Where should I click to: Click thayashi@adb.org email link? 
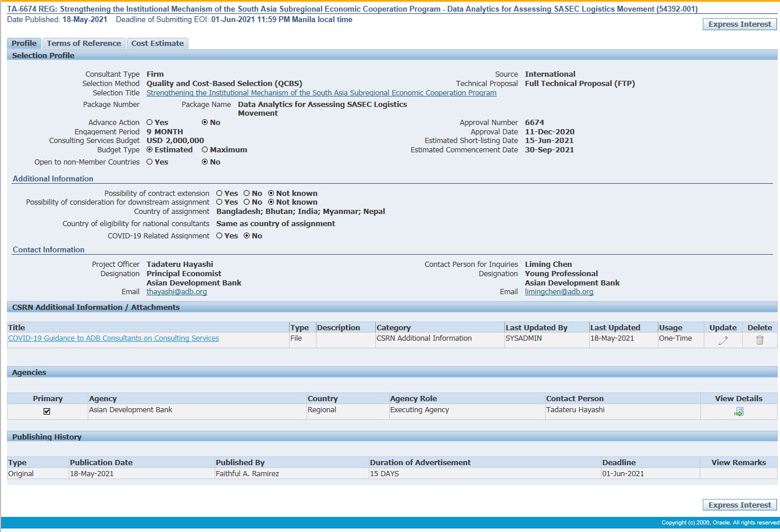pos(177,292)
